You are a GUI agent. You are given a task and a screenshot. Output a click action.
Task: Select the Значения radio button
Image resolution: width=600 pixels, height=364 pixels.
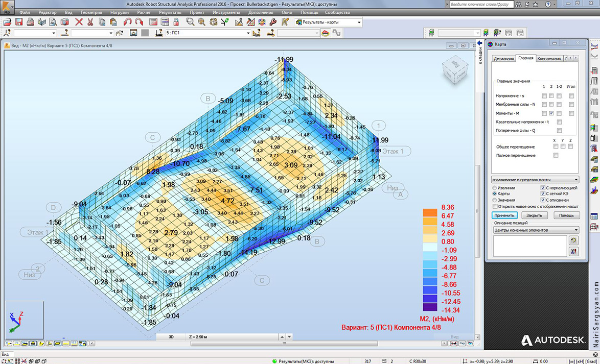point(495,200)
